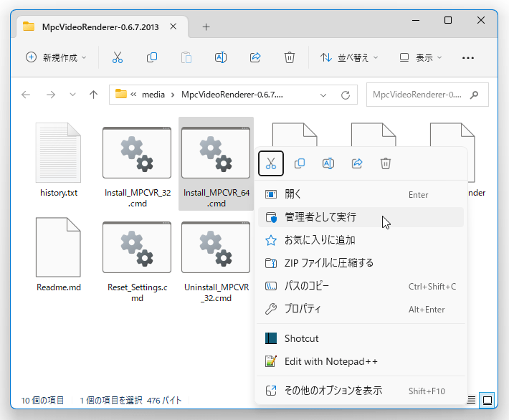Viewport: 509px width, 420px height.
Task: Click the toolbar trash delete icon
Action: 289,57
